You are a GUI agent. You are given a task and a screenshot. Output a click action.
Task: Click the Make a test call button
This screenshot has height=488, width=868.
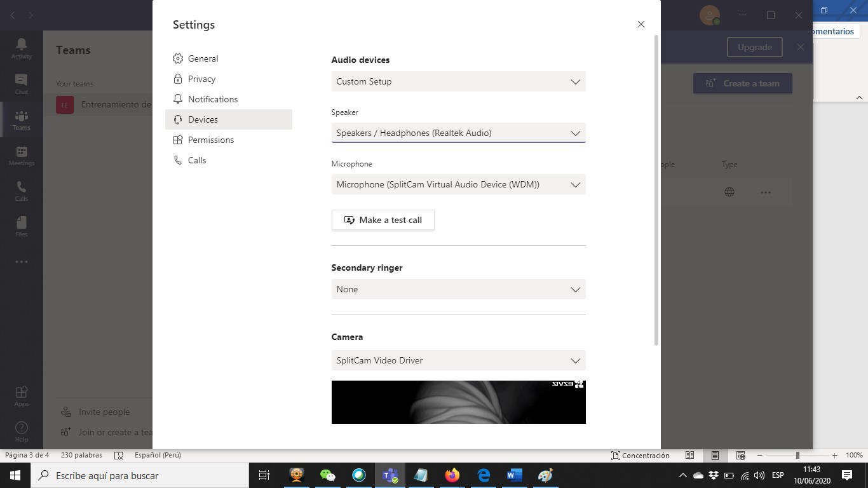pos(383,220)
